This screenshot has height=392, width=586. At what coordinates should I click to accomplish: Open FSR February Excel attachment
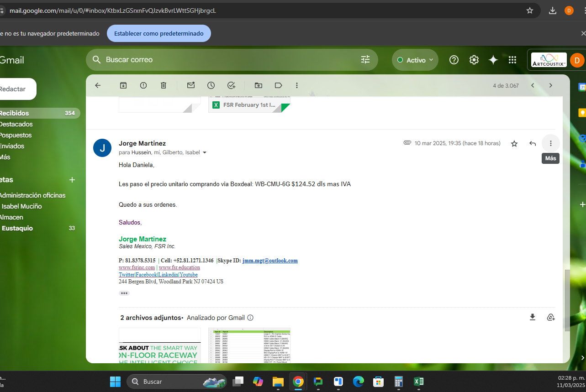pyautogui.click(x=249, y=105)
